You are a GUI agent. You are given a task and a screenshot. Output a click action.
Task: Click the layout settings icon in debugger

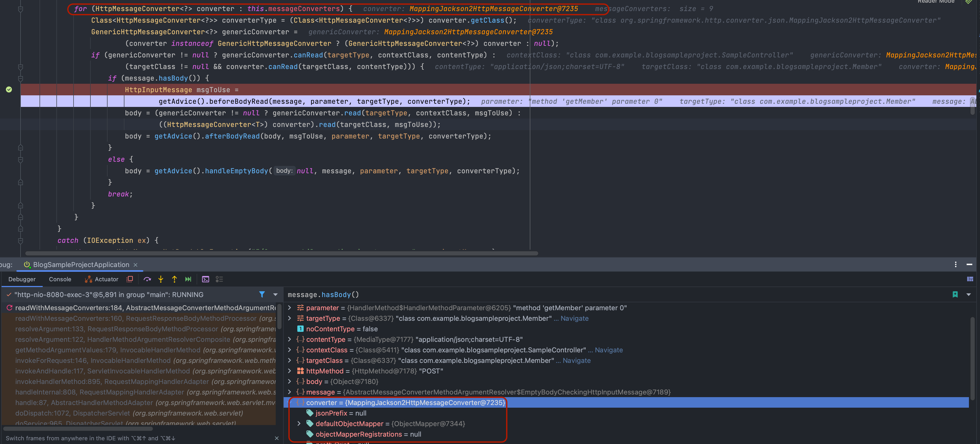[970, 279]
